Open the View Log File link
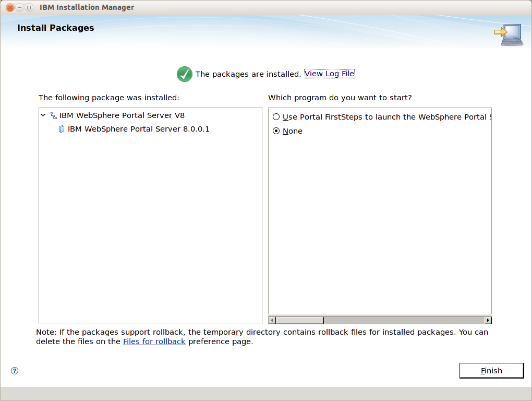 (329, 74)
